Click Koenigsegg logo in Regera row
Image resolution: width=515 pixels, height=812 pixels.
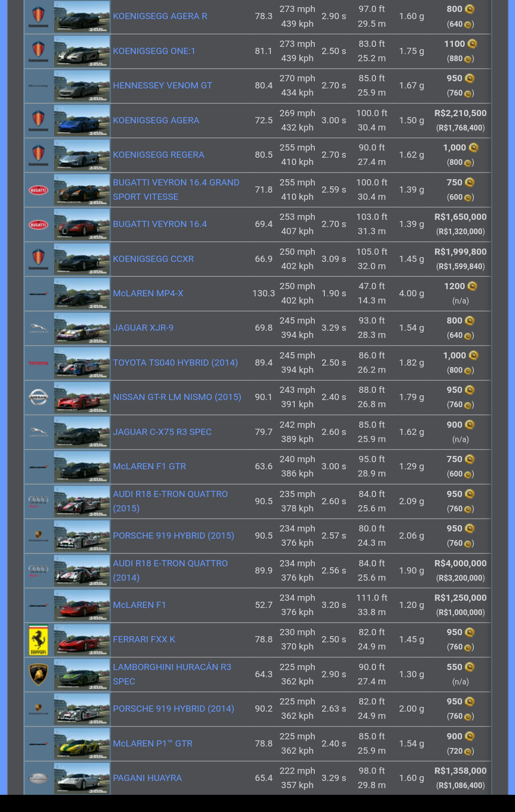point(39,155)
